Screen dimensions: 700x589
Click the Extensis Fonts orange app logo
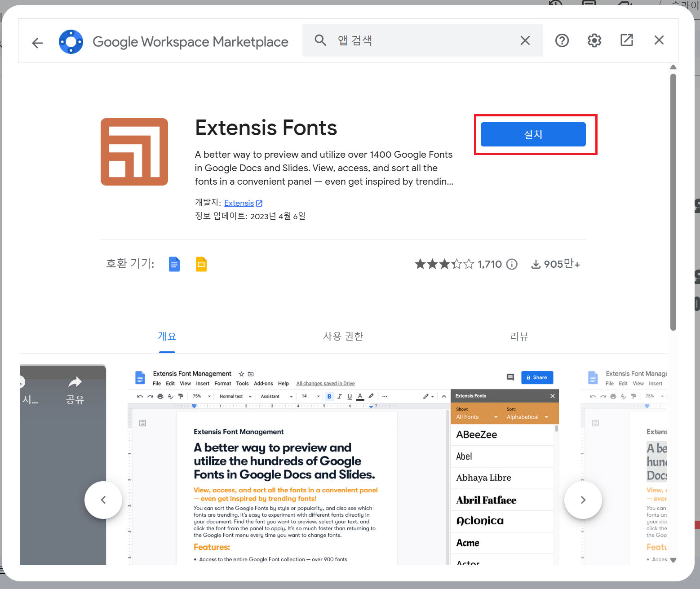click(x=134, y=152)
